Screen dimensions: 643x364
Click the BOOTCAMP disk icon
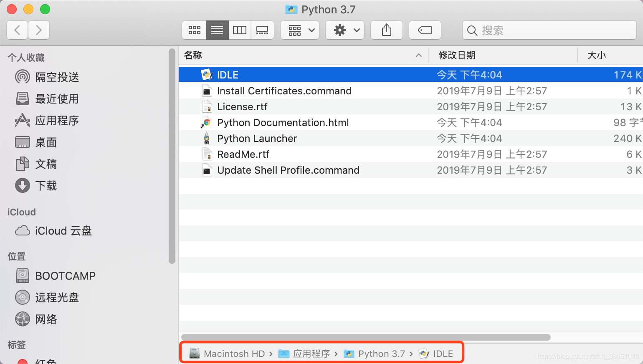click(x=23, y=276)
